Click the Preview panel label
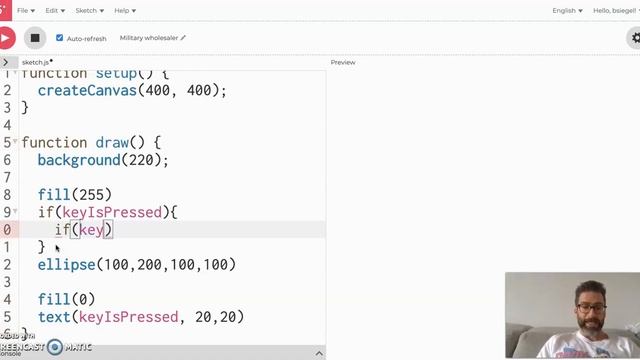640x360 pixels. point(343,62)
